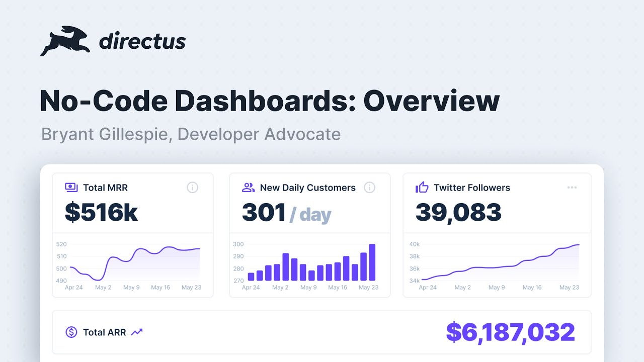Screen dimensions: 644x362
Task: Open the New Daily Customers info icon
Action: (369, 188)
